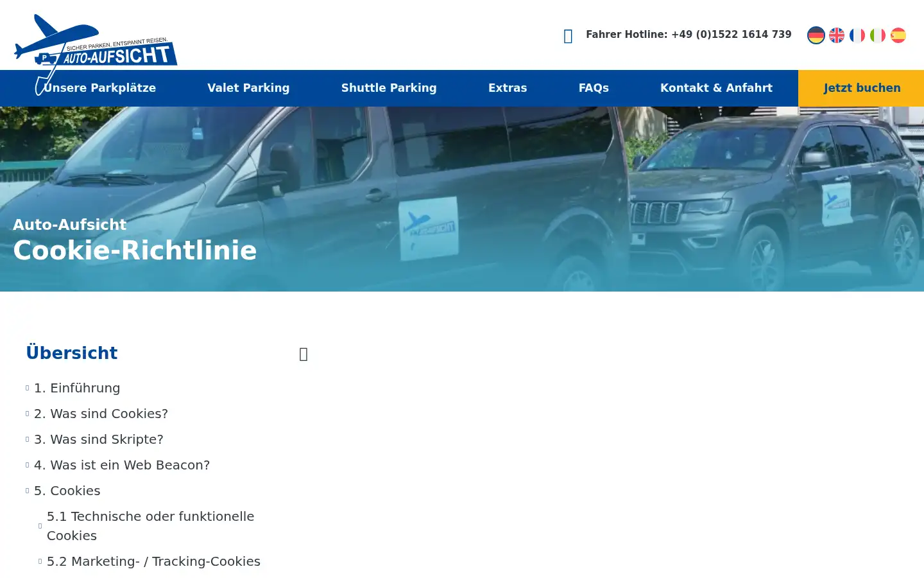Screen dimensions: 924x578
Task: Open Unsere Parkplätze menu
Action: click(99, 88)
